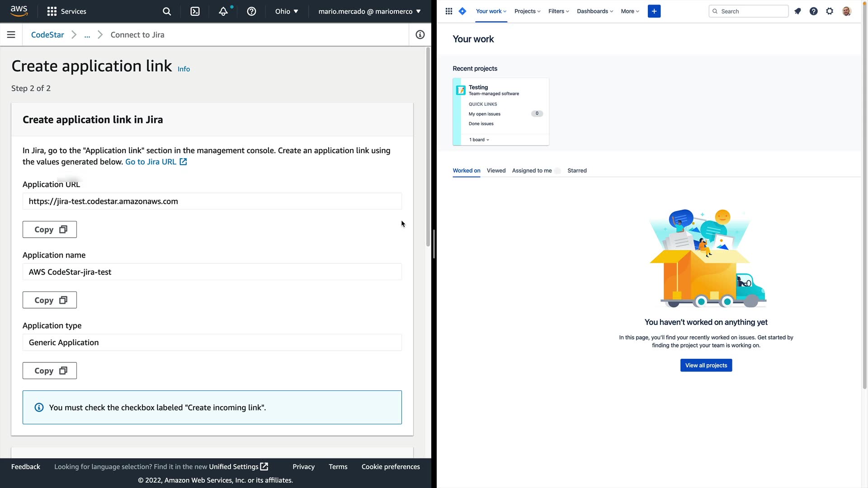
Task: Switch to the Viewed tab
Action: [x=496, y=170]
